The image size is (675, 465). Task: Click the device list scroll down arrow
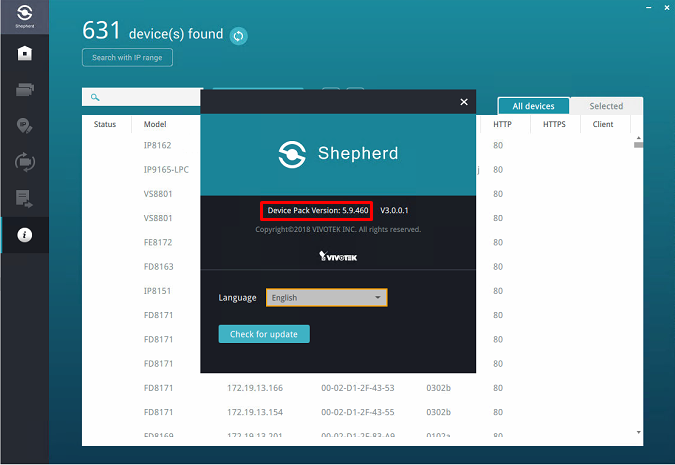pos(638,432)
